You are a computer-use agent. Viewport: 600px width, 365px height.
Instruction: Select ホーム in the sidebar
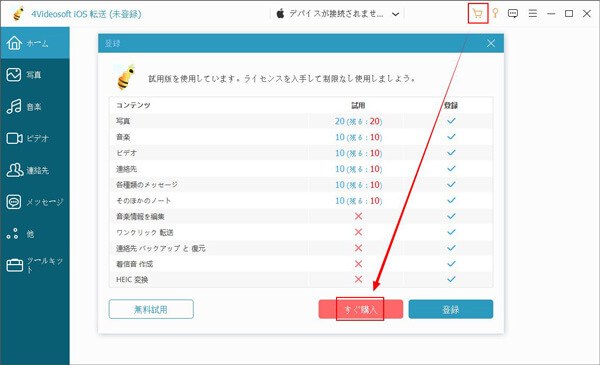click(x=35, y=43)
